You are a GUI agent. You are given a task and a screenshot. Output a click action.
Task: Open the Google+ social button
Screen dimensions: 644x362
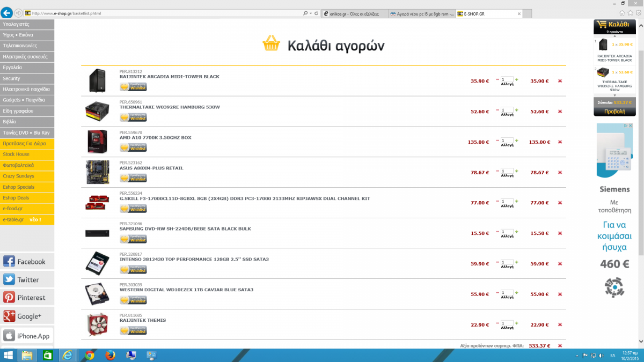[x=27, y=316]
